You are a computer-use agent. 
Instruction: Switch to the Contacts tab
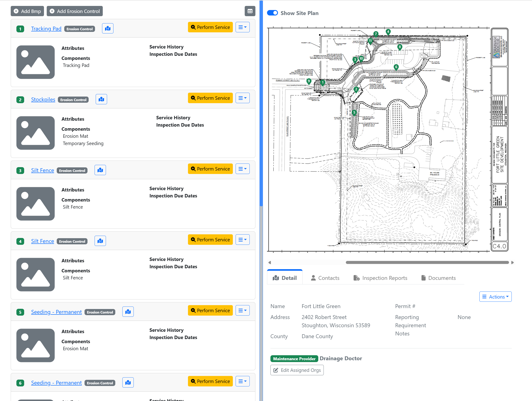325,278
